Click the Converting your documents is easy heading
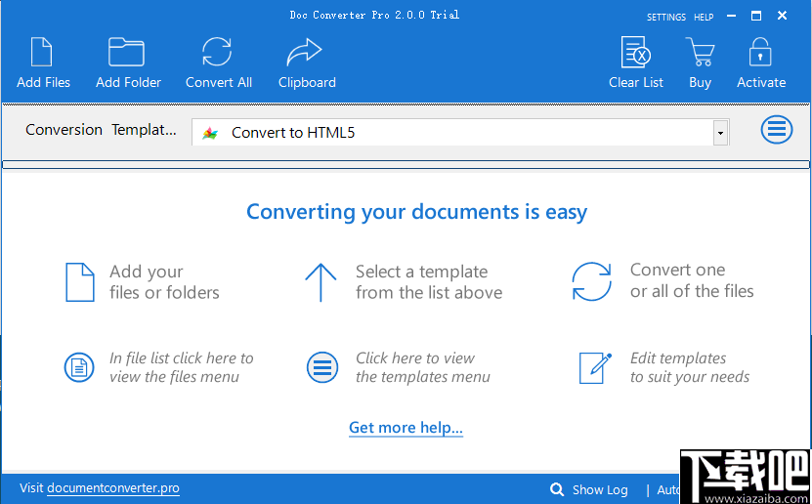The height and width of the screenshot is (504, 812). (x=417, y=212)
